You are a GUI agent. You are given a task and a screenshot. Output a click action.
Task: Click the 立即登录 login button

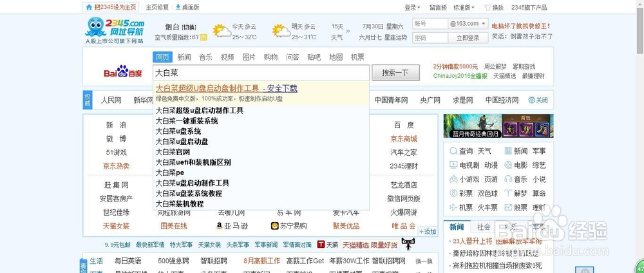point(468,38)
